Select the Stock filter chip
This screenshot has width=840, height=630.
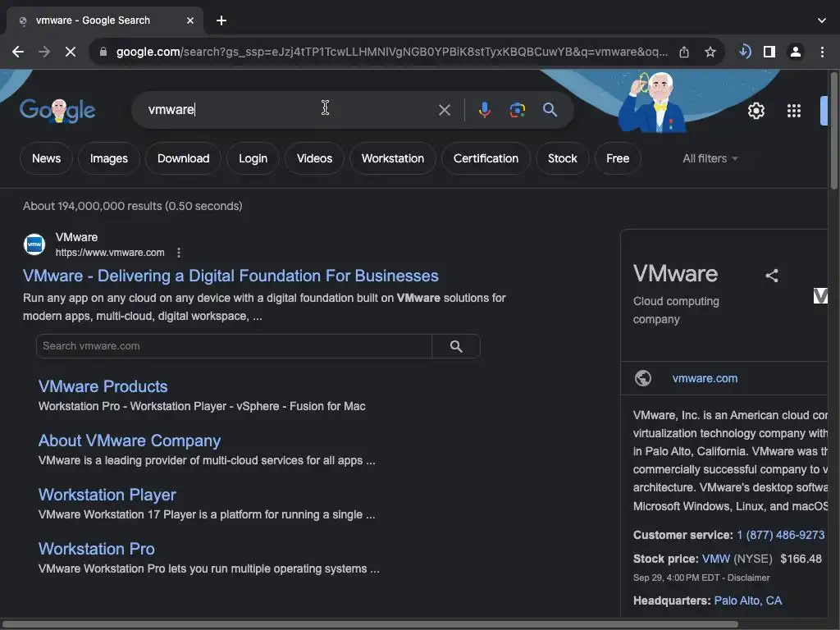pyautogui.click(x=563, y=158)
